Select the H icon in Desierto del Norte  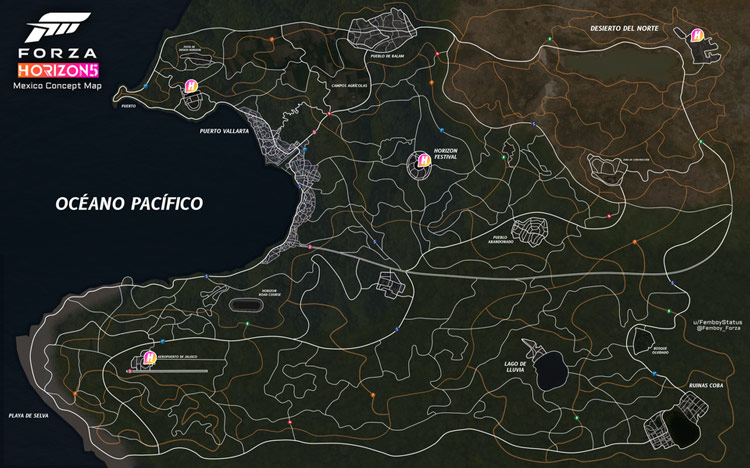[x=697, y=35]
